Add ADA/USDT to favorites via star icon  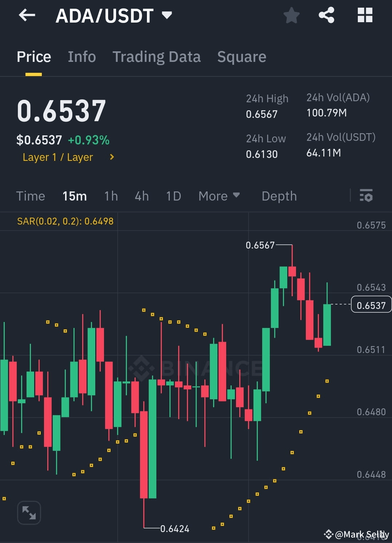point(291,15)
